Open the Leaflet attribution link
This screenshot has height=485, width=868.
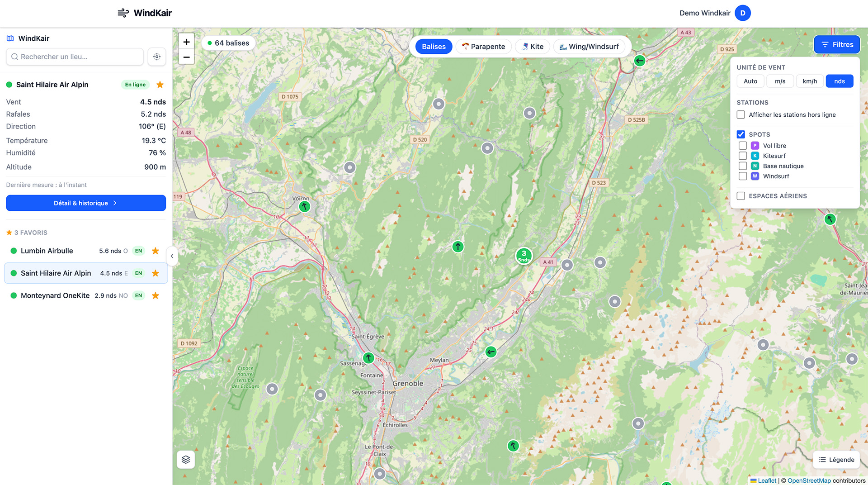767,480
